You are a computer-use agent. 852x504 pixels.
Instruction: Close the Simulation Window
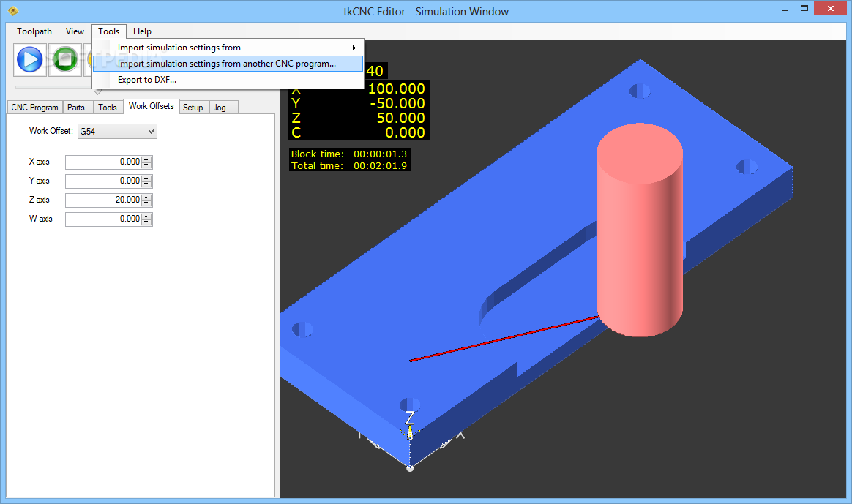click(831, 8)
